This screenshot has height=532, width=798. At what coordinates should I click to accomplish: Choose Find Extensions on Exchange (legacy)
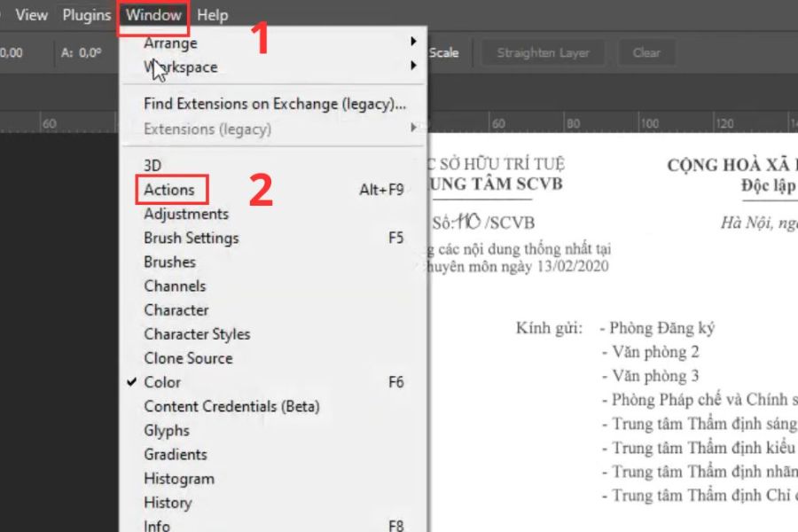coord(274,104)
